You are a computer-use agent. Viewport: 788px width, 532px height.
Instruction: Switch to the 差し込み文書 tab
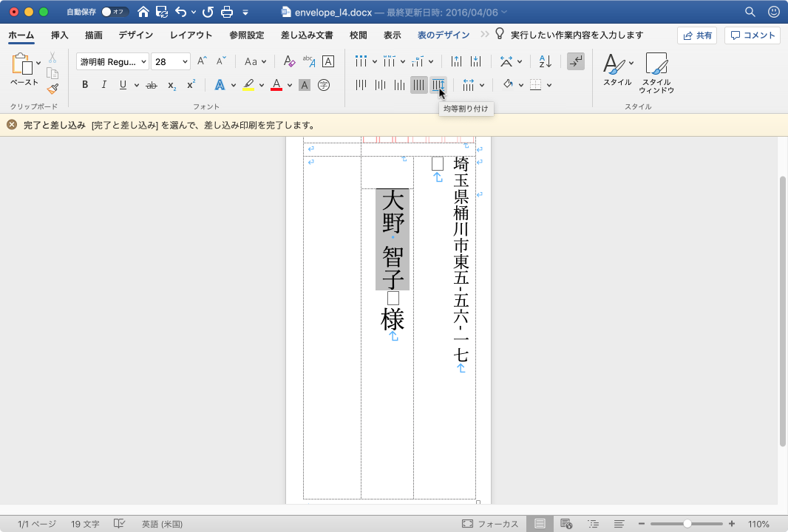tap(307, 35)
